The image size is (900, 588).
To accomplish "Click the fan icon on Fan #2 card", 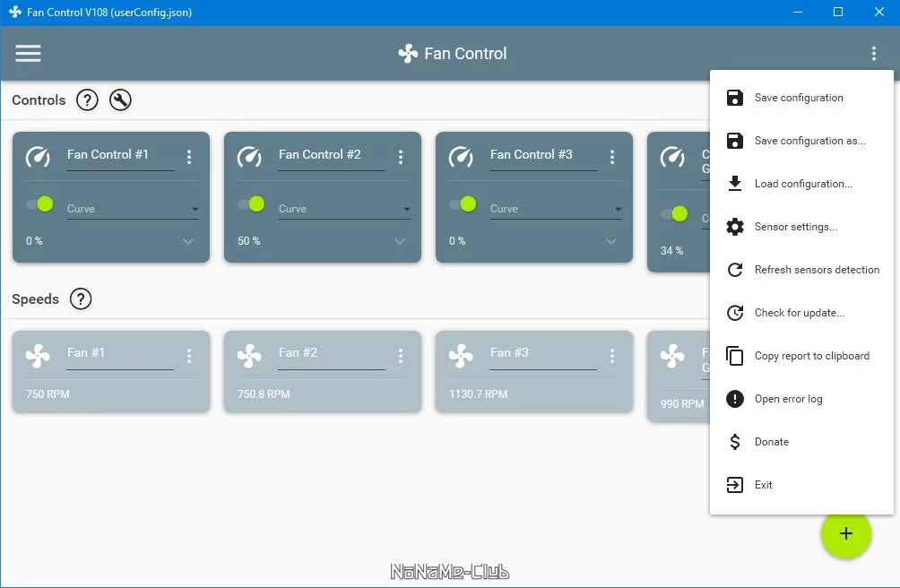I will (x=250, y=356).
